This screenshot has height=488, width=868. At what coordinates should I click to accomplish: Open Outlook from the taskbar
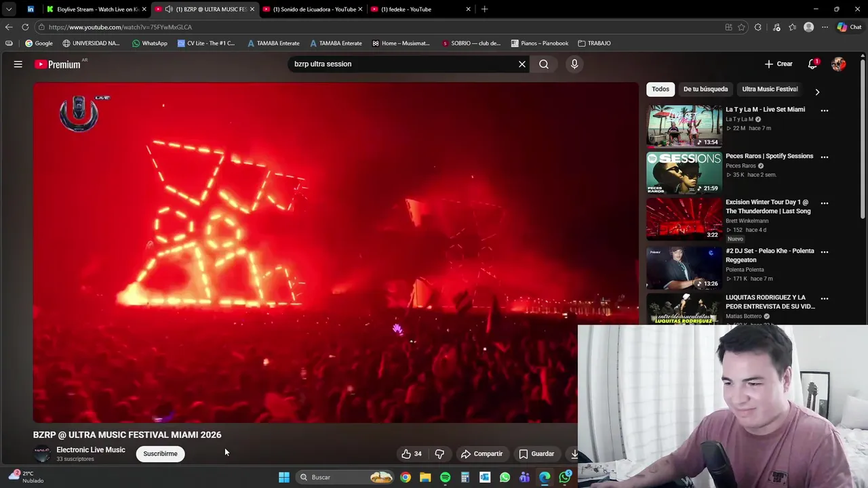pos(485,477)
